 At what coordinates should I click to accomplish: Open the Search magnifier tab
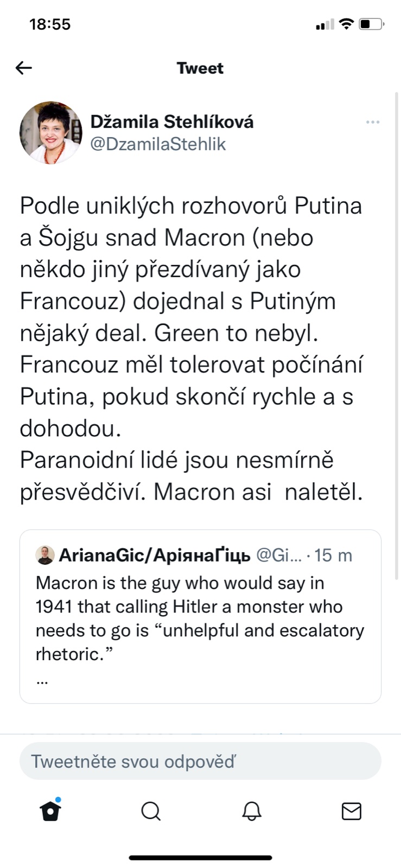pyautogui.click(x=151, y=811)
